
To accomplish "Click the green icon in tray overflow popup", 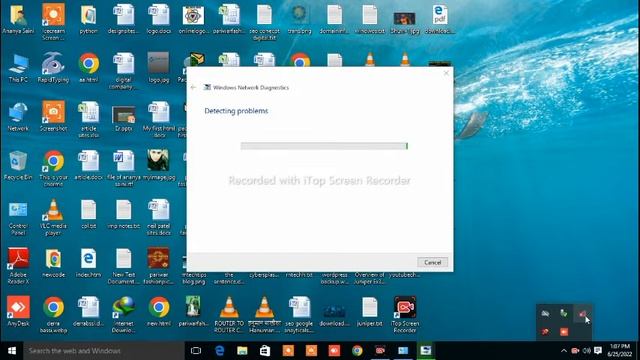I will click(x=564, y=313).
